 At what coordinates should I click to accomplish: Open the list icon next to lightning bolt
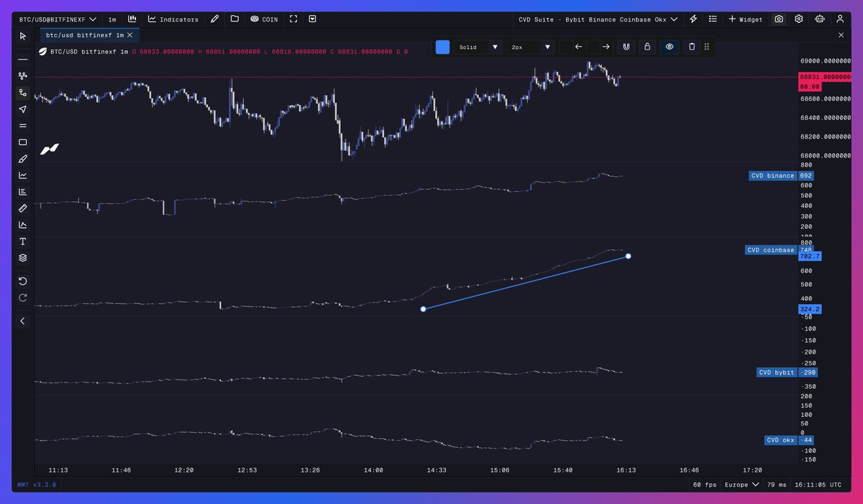(x=712, y=19)
